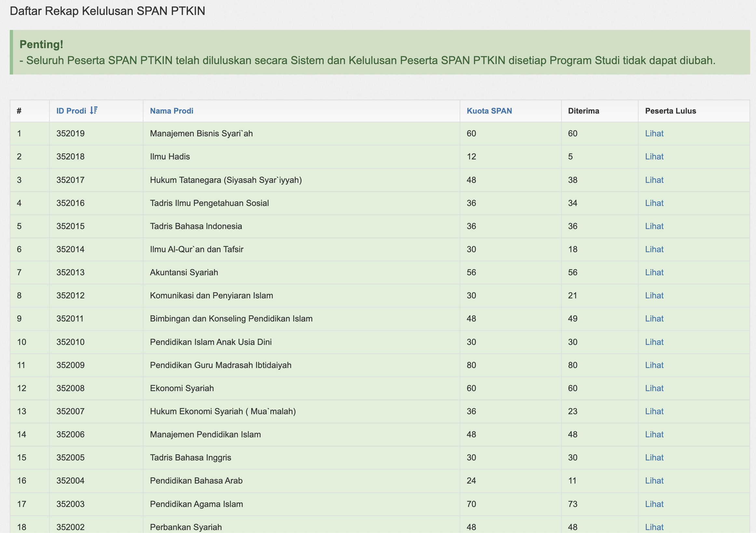This screenshot has height=533, width=756.
Task: Open Lihat for Manajemen Pendidikan Islam
Action: tap(654, 434)
